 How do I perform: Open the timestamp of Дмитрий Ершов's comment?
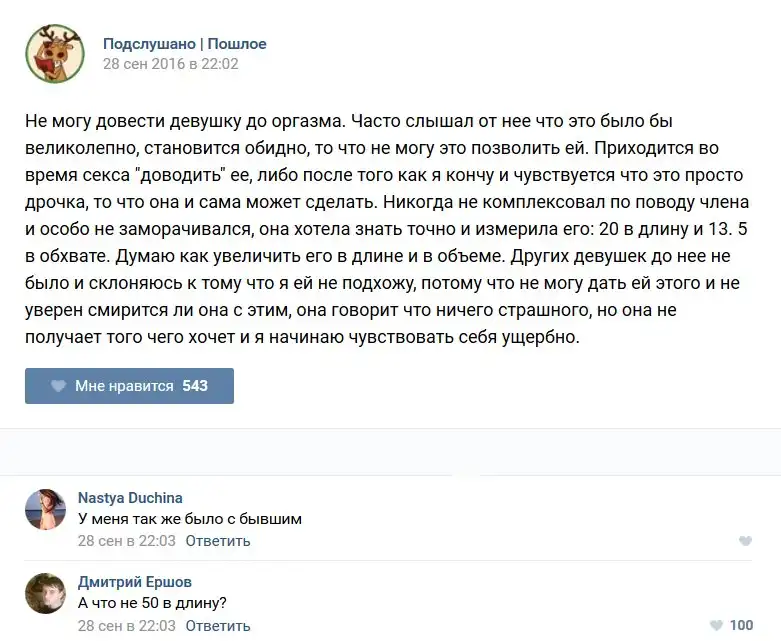pyautogui.click(x=127, y=626)
